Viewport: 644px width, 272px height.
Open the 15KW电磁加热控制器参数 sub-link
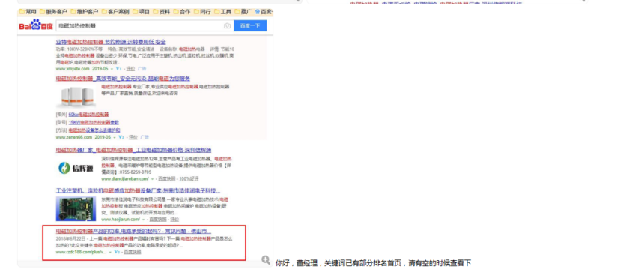tap(94, 122)
